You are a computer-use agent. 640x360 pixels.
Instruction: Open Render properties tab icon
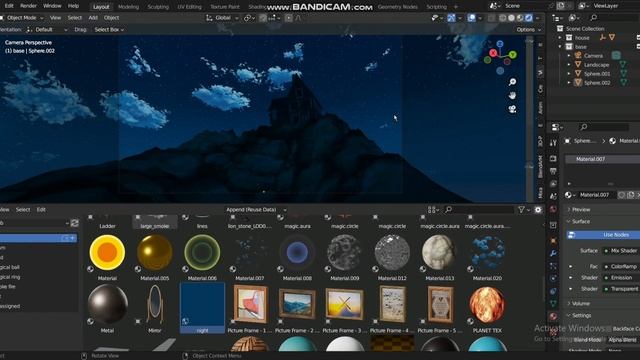(553, 158)
